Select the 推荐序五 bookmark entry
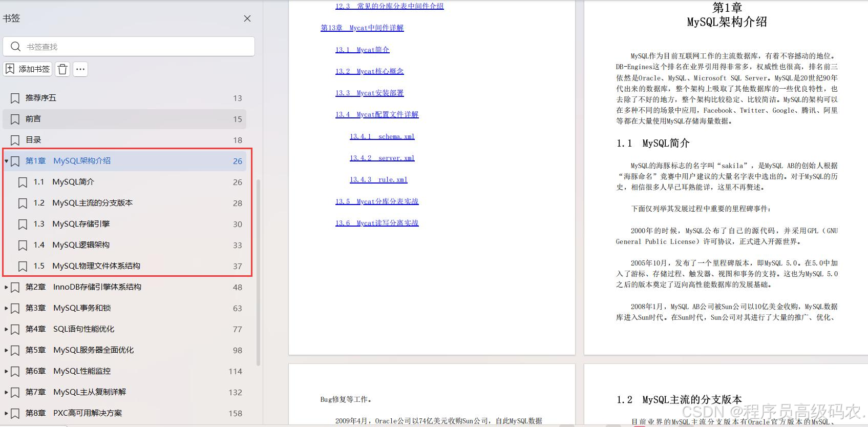Screen dimensions: 868x427 [124, 98]
